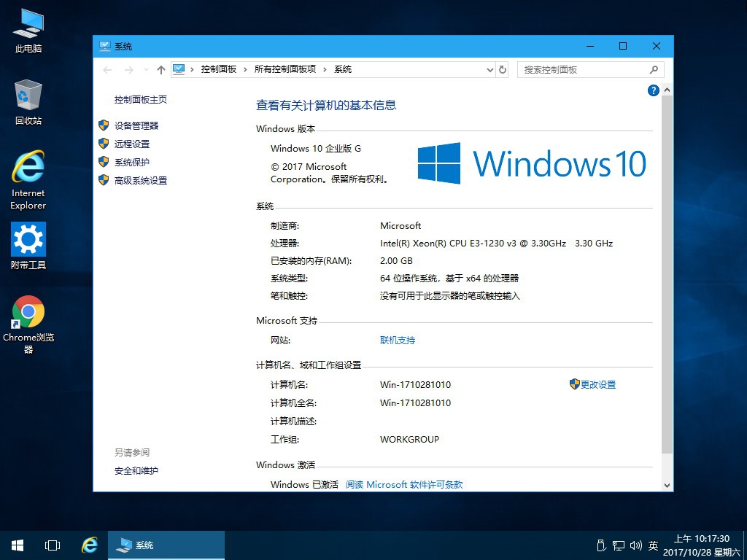Open 控制面板主页 link
This screenshot has height=560, width=747.
coord(141,99)
